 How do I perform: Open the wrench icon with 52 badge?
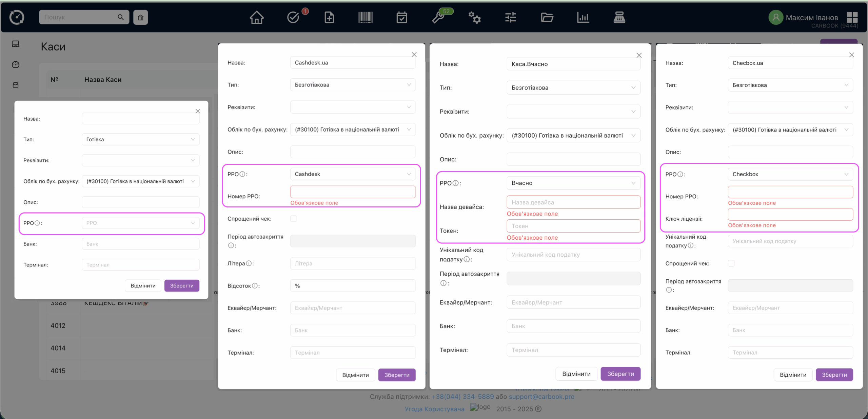click(438, 17)
